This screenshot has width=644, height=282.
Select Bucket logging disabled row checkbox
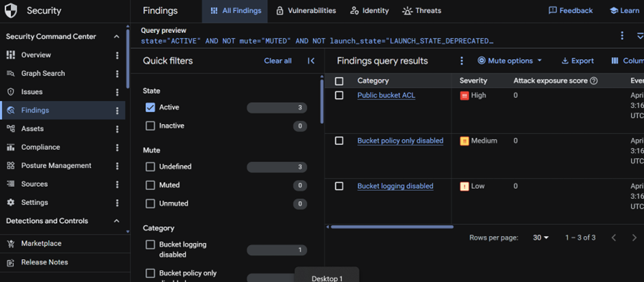click(339, 186)
